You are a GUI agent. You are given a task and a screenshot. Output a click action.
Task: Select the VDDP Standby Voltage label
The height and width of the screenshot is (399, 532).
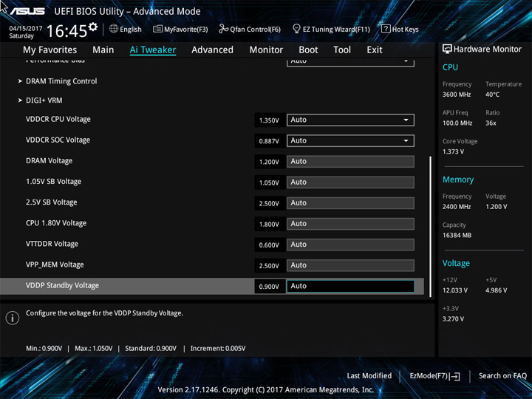pyautogui.click(x=62, y=285)
